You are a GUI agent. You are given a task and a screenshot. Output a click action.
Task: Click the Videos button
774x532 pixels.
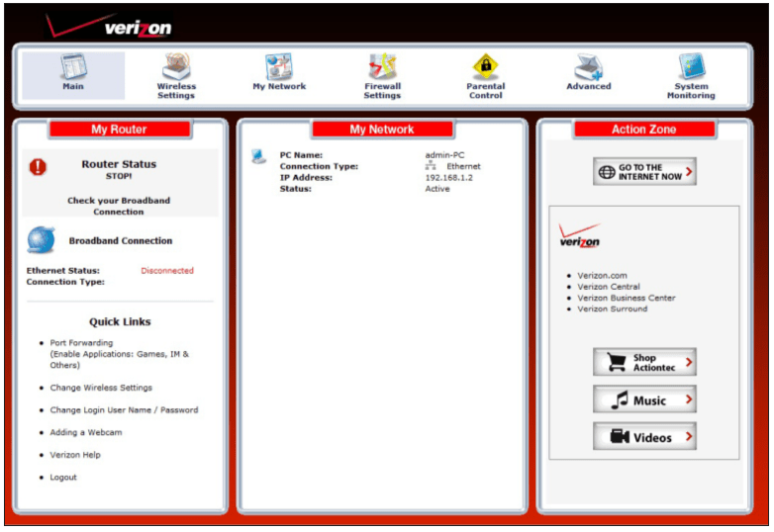pyautogui.click(x=644, y=436)
